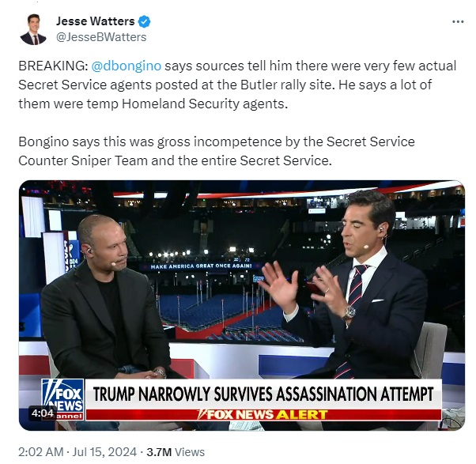Click the Jul 15, 2024 date
This screenshot has width=476, height=464.
tap(104, 452)
